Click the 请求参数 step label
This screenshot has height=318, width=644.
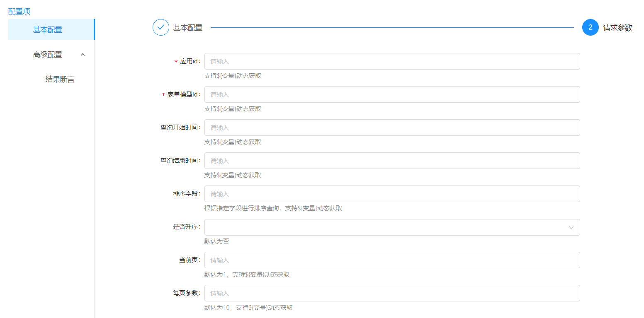click(x=617, y=28)
